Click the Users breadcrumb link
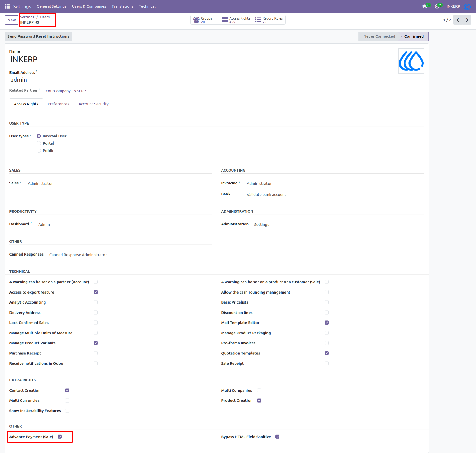Viewport: 476px width, 454px height. pos(45,17)
